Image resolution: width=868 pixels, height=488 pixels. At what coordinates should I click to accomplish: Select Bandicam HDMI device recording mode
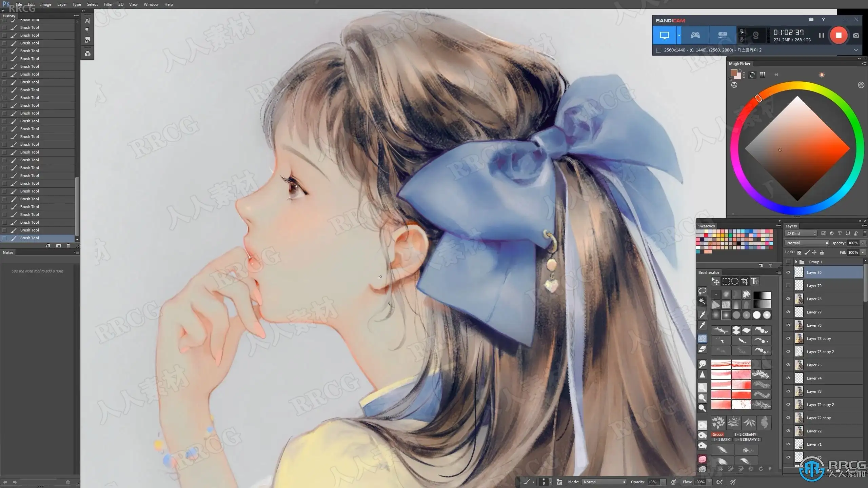click(x=723, y=35)
